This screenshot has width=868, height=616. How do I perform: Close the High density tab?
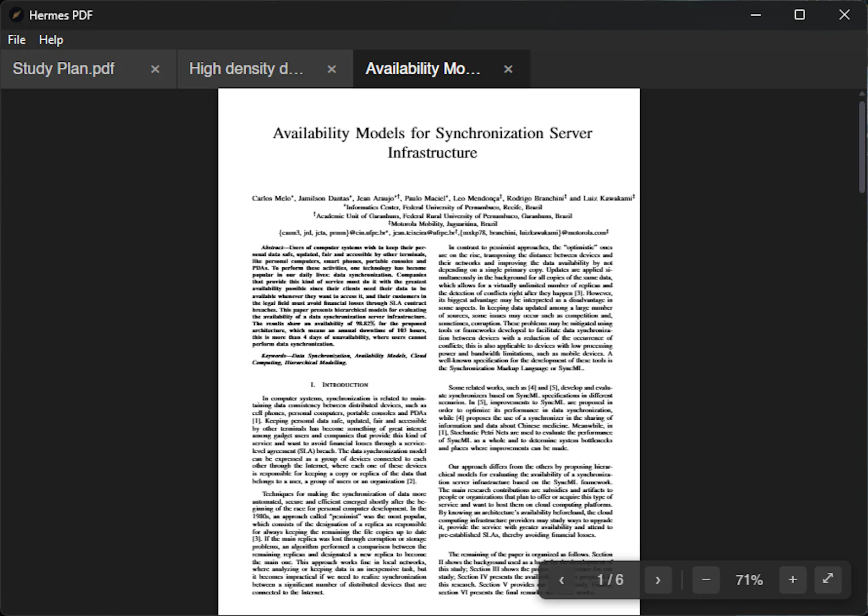[x=331, y=69]
